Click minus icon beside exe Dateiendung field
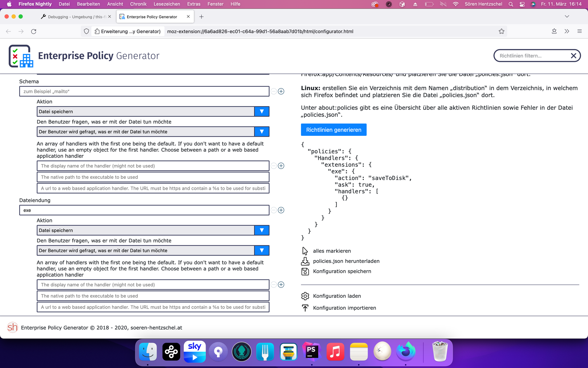Image resolution: width=588 pixels, height=368 pixels. [x=273, y=210]
